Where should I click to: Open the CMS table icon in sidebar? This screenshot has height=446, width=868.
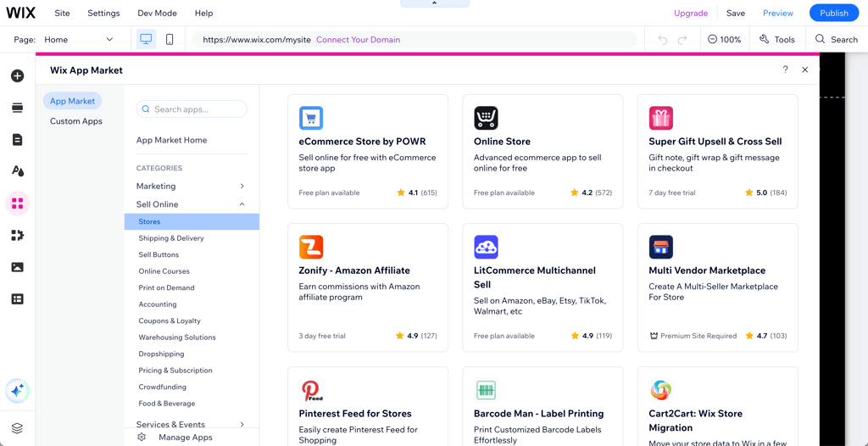17,299
